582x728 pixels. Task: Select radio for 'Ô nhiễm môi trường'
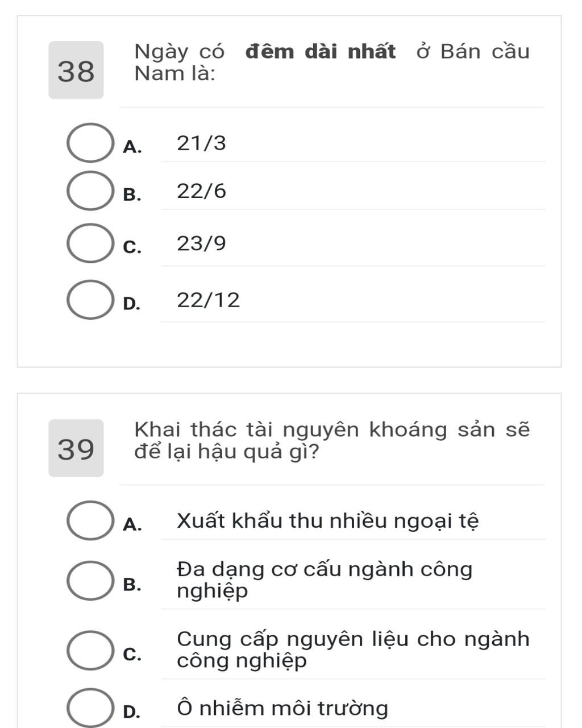click(90, 708)
